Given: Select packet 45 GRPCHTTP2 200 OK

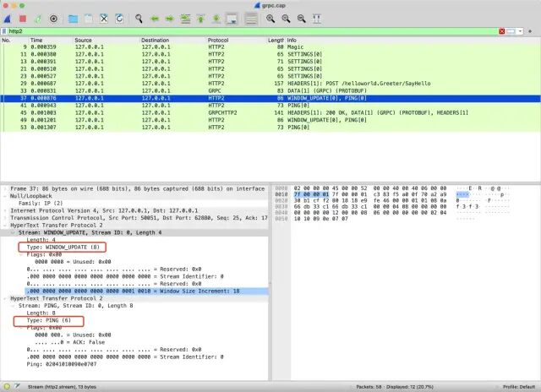Looking at the screenshot, I should pyautogui.click(x=270, y=112).
